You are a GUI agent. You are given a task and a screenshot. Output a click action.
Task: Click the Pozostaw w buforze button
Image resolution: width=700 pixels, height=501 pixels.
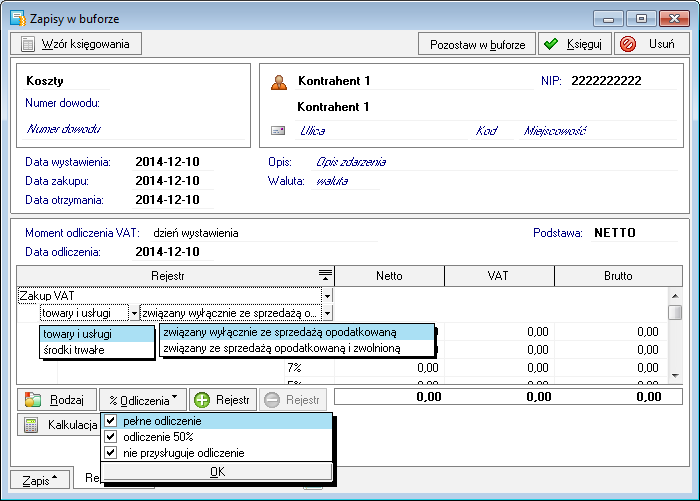coord(477,44)
